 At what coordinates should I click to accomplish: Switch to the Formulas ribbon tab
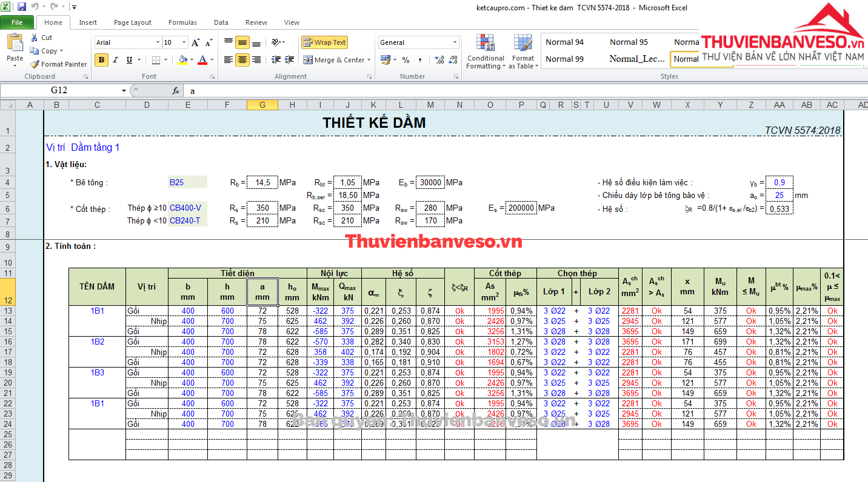click(x=182, y=22)
